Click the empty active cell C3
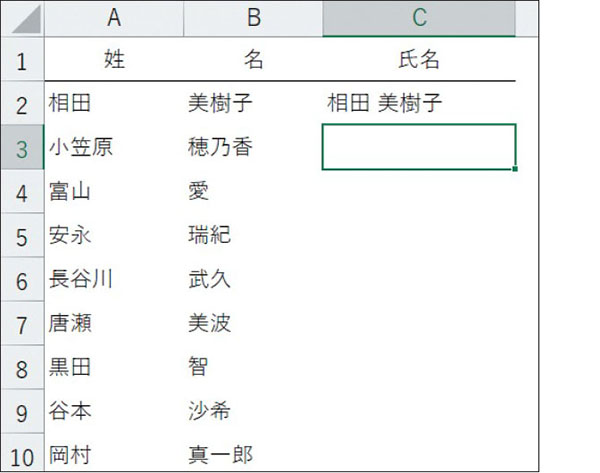 [419, 147]
